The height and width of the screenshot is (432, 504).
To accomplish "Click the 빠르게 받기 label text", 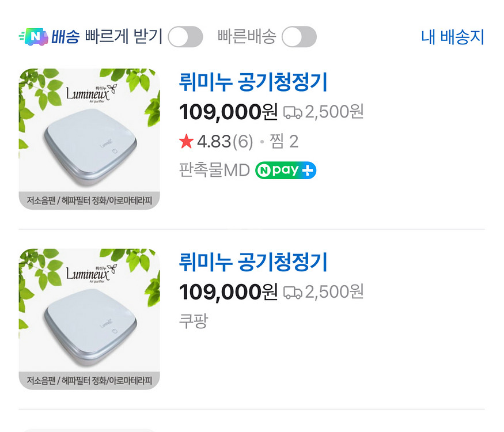I will coord(123,37).
